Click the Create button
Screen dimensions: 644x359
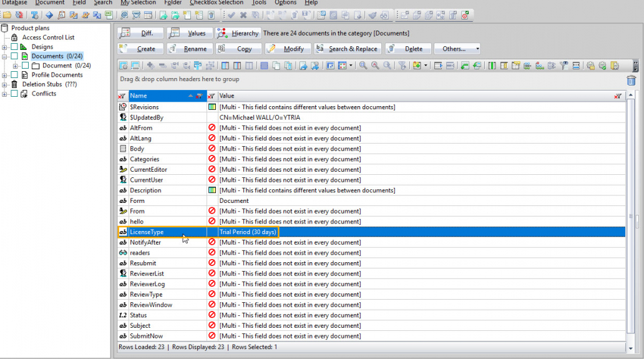click(x=140, y=49)
